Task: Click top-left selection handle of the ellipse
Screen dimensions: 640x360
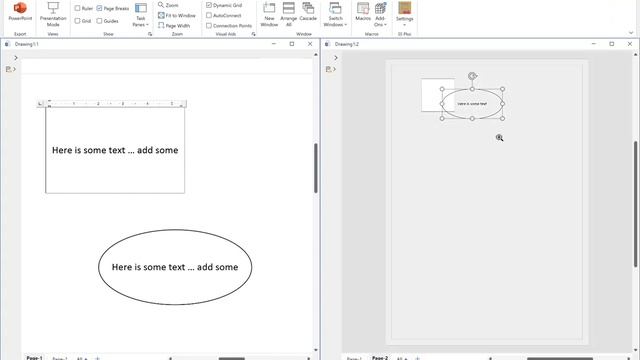Action: tap(442, 89)
